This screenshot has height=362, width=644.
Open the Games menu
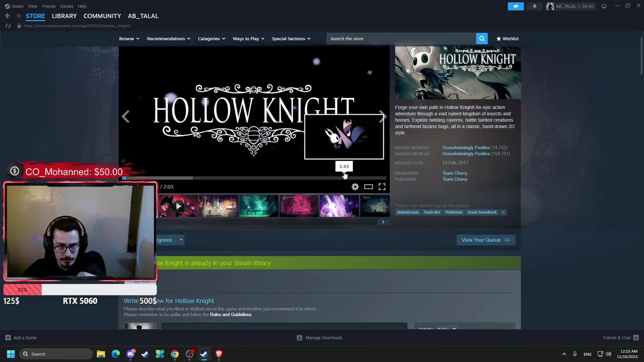coord(67,6)
